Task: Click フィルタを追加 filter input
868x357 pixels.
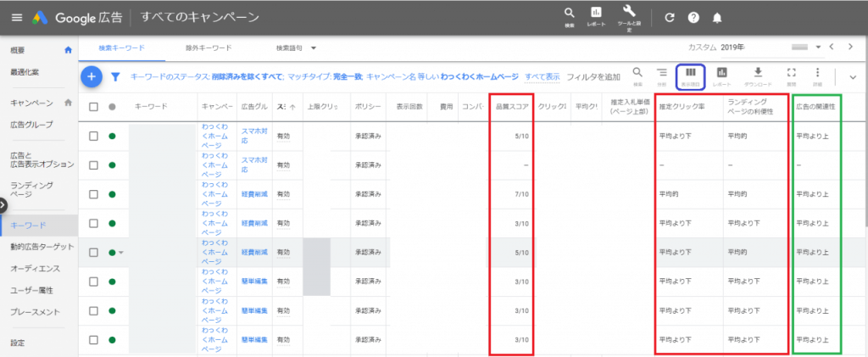Action: (x=593, y=77)
